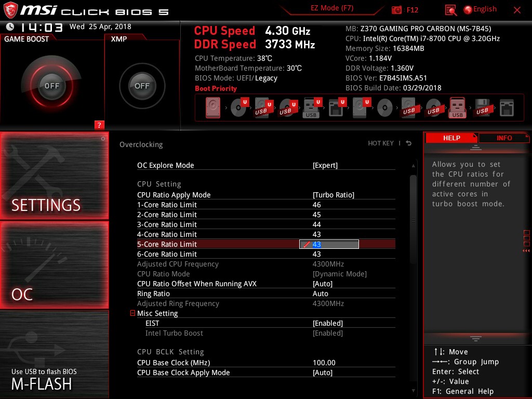The height and width of the screenshot is (399, 532).
Task: Edit the 6-Core Ratio Limit value
Action: click(316, 254)
